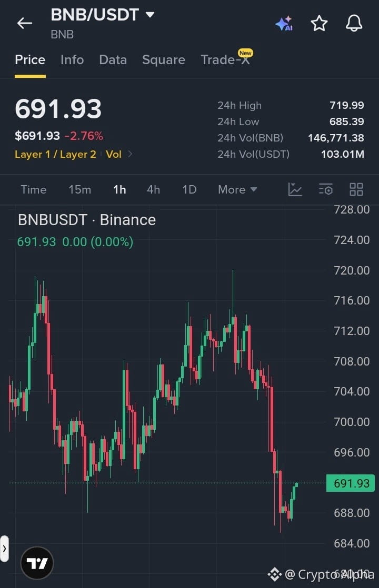Tap the -2.76% change value
Screen dimensions: 379x588
click(84, 136)
